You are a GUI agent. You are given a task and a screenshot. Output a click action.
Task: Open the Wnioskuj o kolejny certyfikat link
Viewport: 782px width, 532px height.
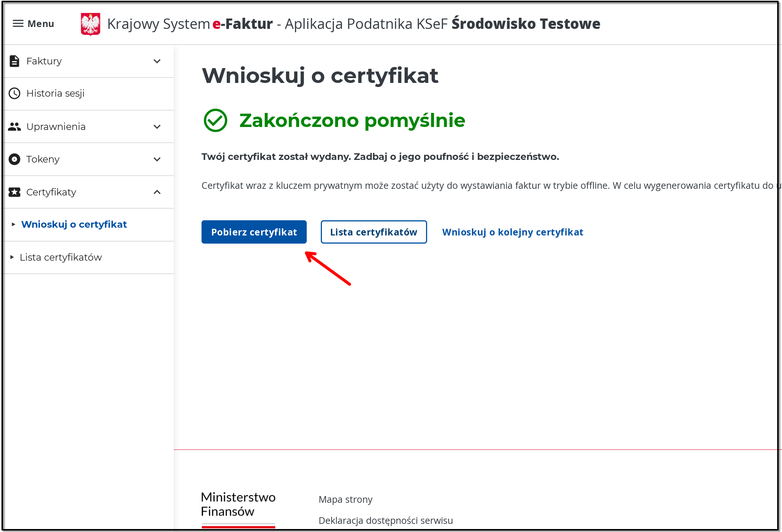tap(513, 232)
